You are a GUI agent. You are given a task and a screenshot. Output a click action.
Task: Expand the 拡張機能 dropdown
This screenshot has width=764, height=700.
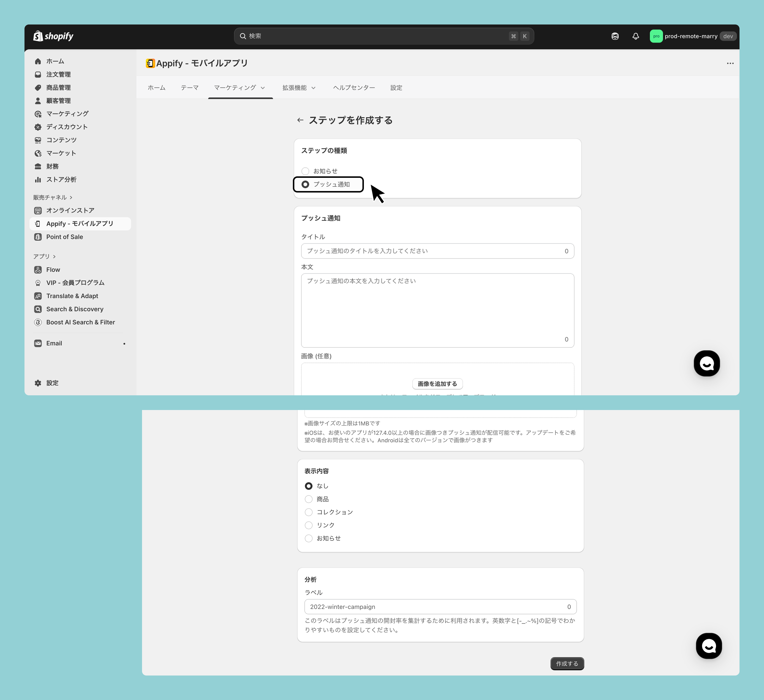pyautogui.click(x=299, y=88)
